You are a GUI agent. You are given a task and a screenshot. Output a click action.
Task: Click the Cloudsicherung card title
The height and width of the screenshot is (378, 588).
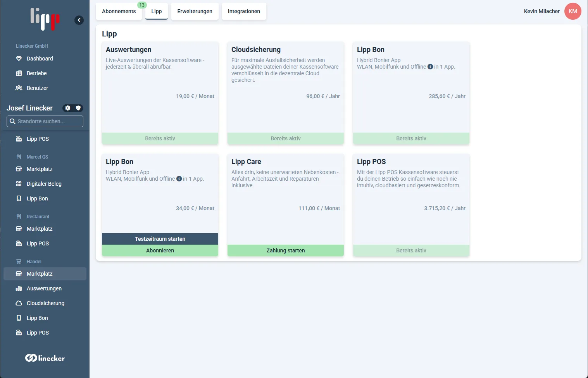256,50
